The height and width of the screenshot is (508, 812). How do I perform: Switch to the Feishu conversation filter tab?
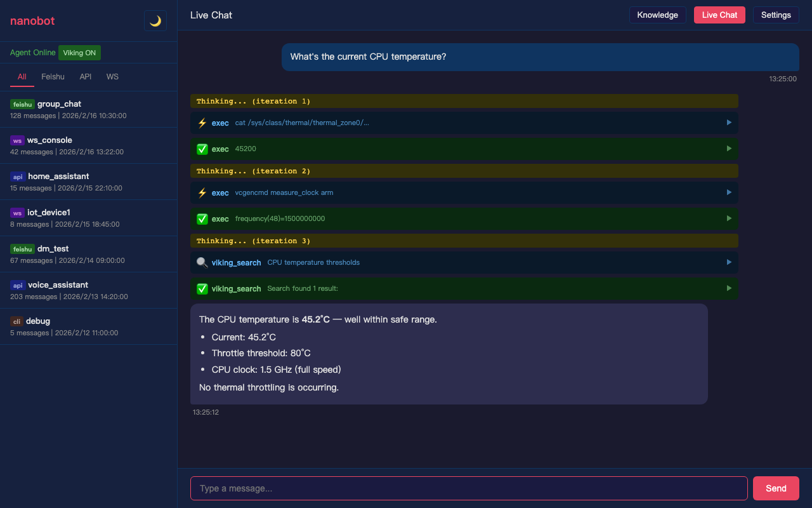(x=53, y=76)
